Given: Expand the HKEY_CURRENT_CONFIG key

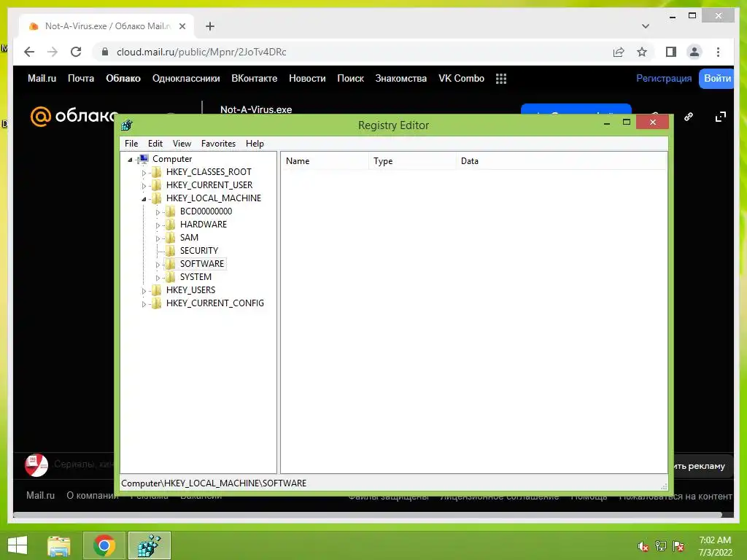Looking at the screenshot, I should tap(144, 304).
